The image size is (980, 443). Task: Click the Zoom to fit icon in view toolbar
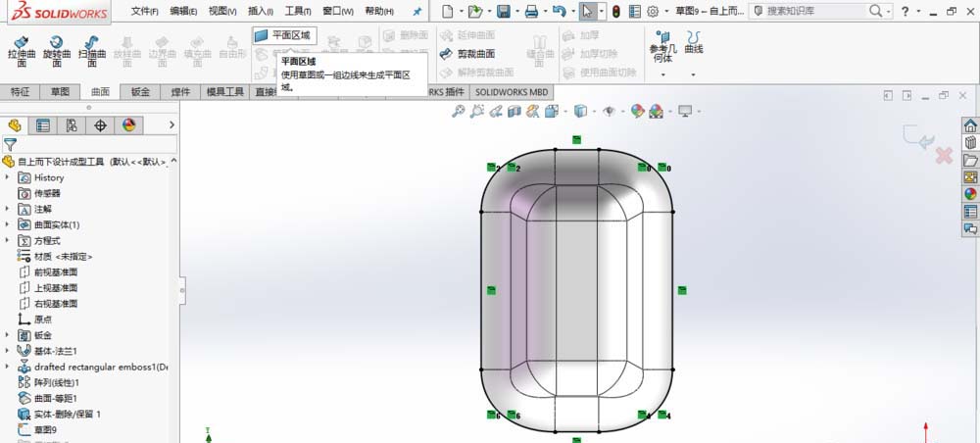click(x=459, y=111)
